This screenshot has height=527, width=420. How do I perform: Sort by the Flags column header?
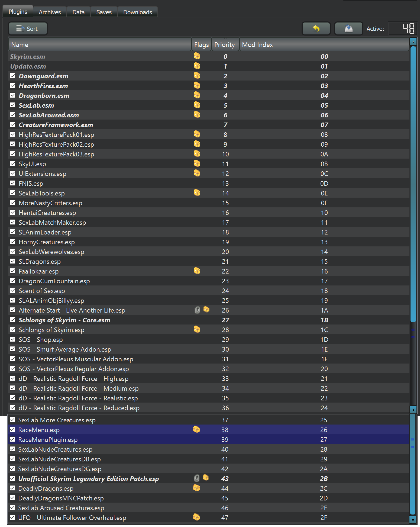point(202,44)
